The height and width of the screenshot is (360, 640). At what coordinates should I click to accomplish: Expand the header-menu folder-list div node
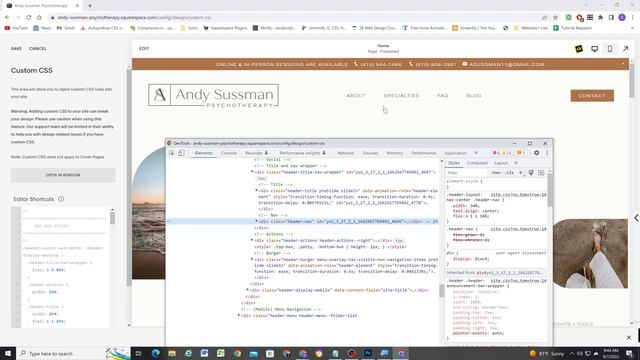(239, 315)
